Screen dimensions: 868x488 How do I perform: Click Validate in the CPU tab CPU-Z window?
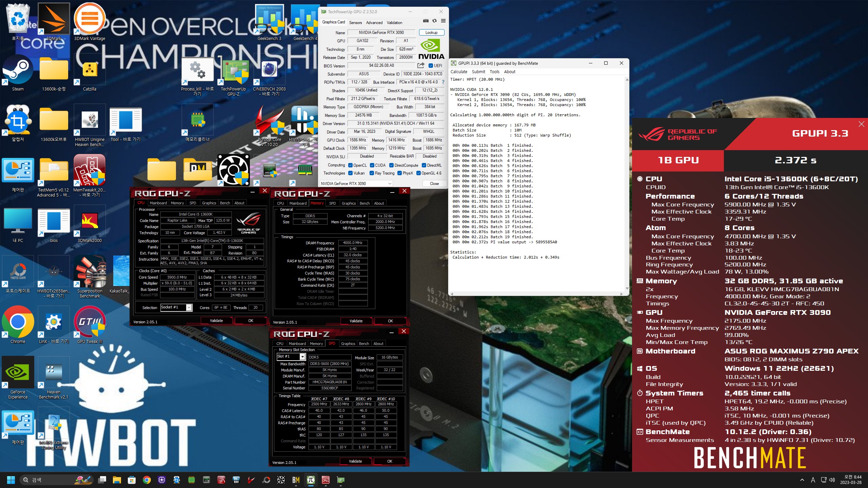pyautogui.click(x=216, y=321)
